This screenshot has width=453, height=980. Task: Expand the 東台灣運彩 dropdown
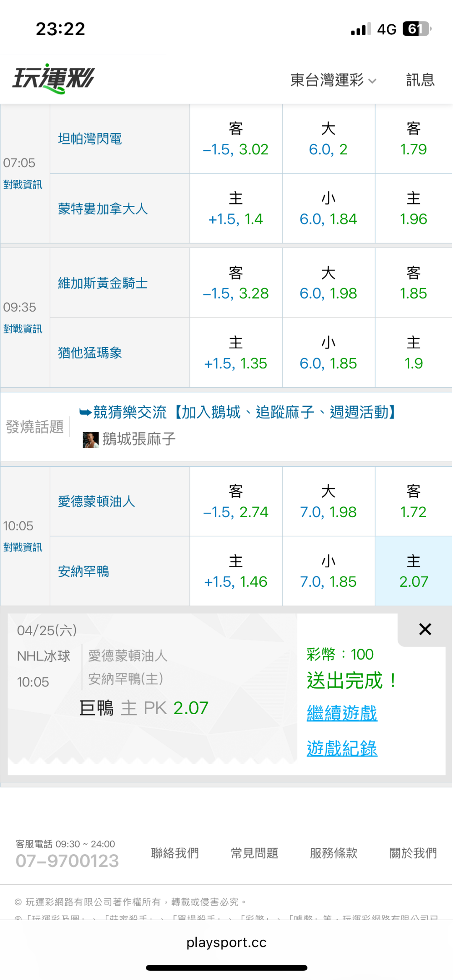[x=333, y=80]
